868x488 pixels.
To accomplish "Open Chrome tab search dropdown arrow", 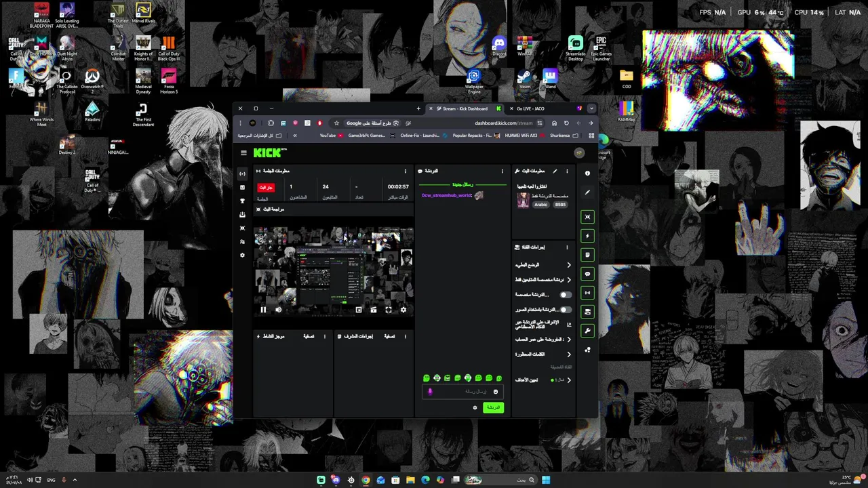I will (591, 108).
